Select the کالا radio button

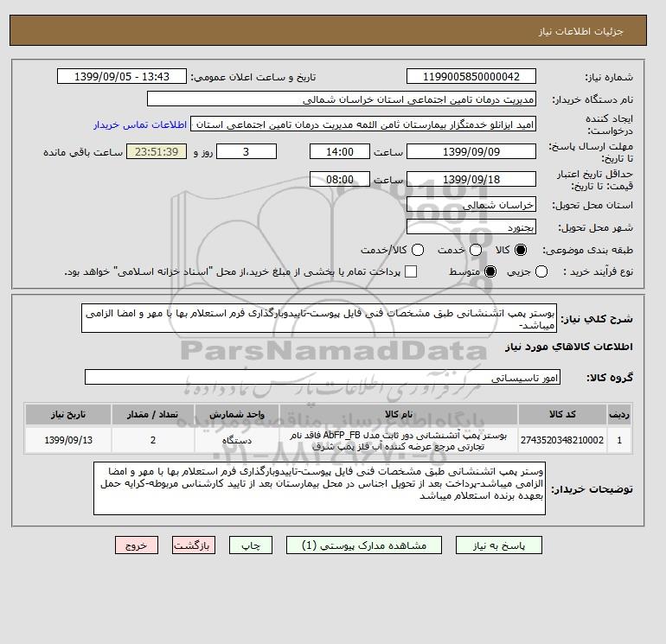[521, 250]
